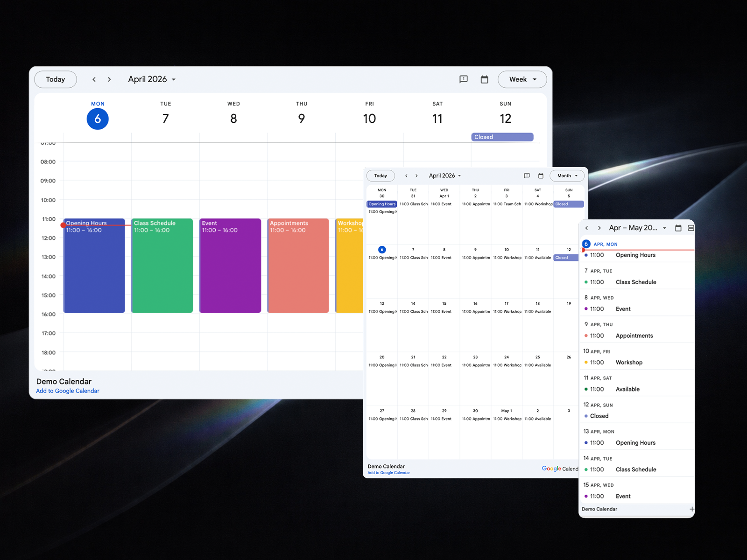Screen dimensions: 747x560
Task: Open the Month view dropdown
Action: click(567, 176)
